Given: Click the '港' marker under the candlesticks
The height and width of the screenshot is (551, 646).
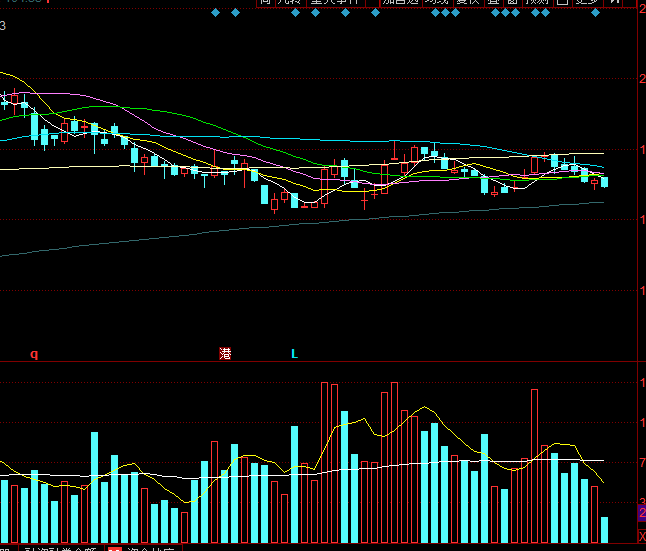Looking at the screenshot, I should (x=225, y=354).
